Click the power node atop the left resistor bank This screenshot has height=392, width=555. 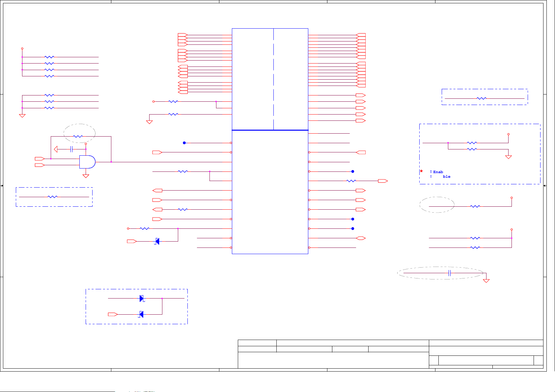tap(22, 48)
